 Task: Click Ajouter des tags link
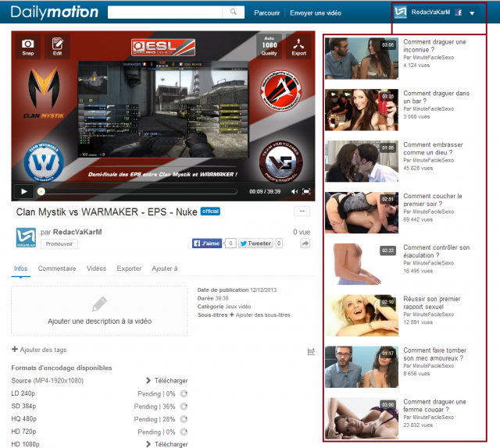38,350
